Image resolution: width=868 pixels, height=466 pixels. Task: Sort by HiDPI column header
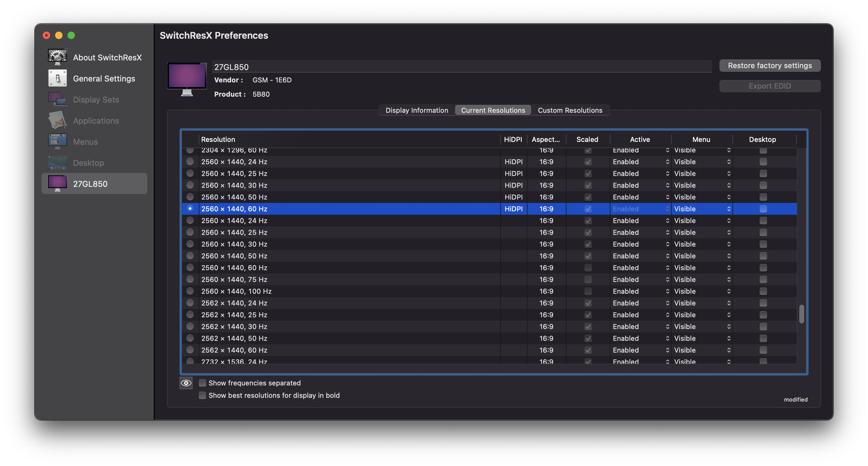513,139
